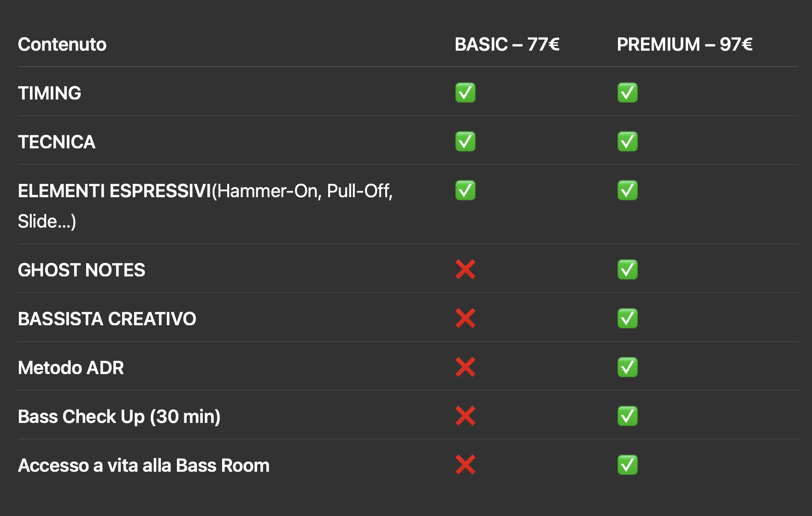This screenshot has height=516, width=812.
Task: Click the TECNICA checkmark in BASIC column
Action: (x=465, y=141)
